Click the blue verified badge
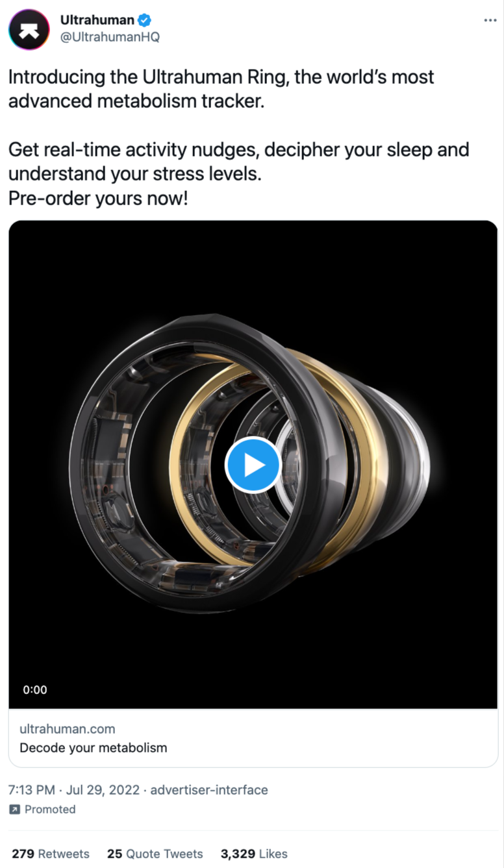 pyautogui.click(x=145, y=21)
